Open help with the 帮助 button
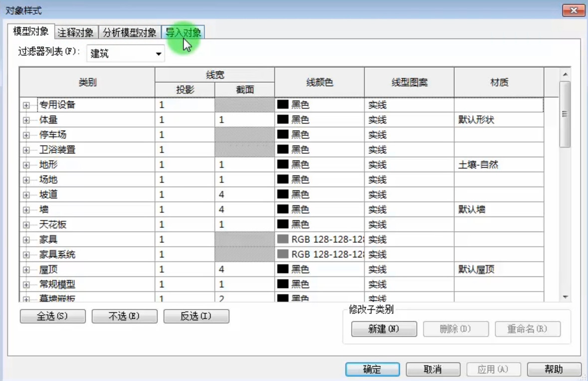The image size is (588, 381). (554, 370)
